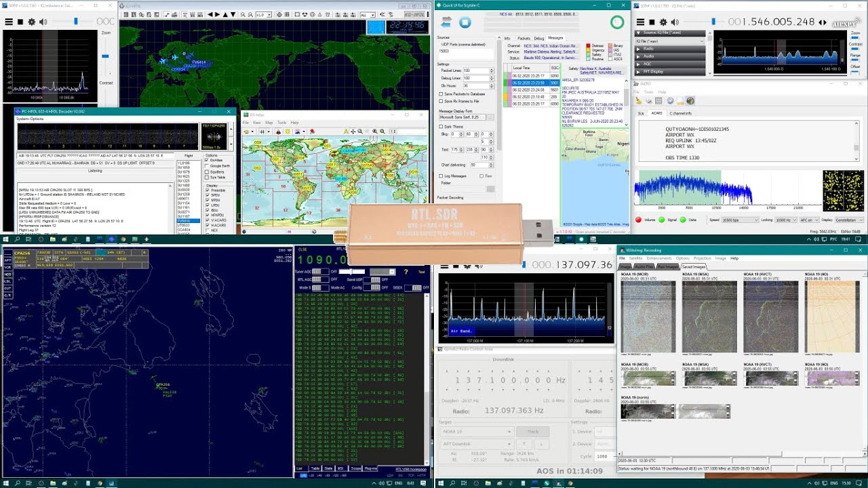Stop playback in the top-left SDR# window
Viewport: 868px width, 488px height.
20,22
